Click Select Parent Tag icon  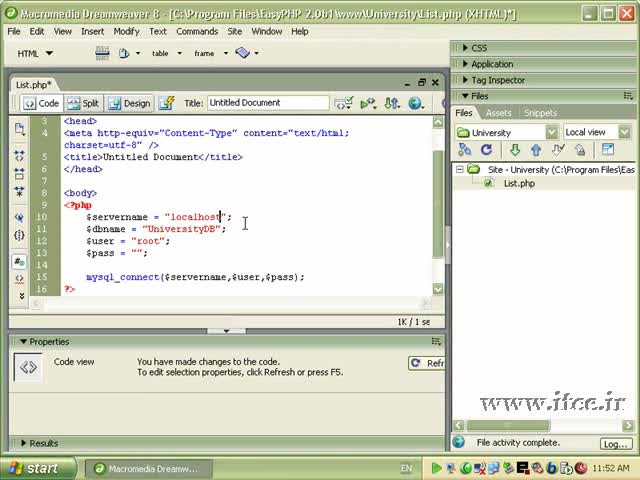pos(19,217)
